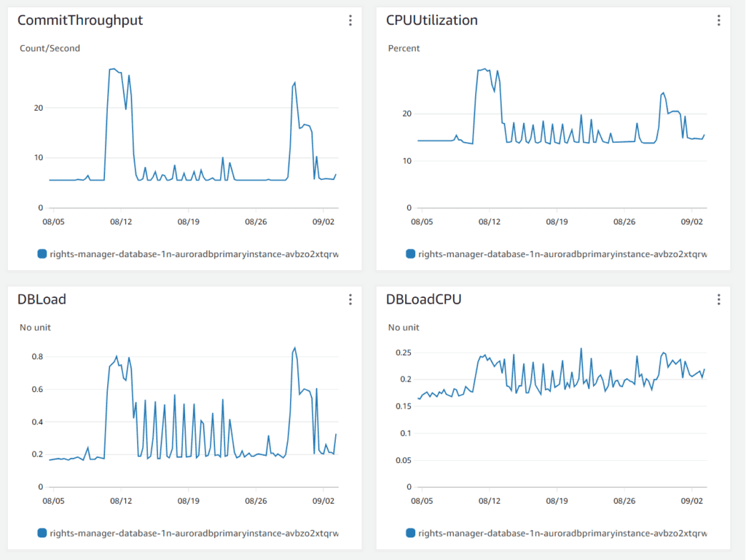Click the blue legend swatch under DBLoad

click(x=42, y=533)
